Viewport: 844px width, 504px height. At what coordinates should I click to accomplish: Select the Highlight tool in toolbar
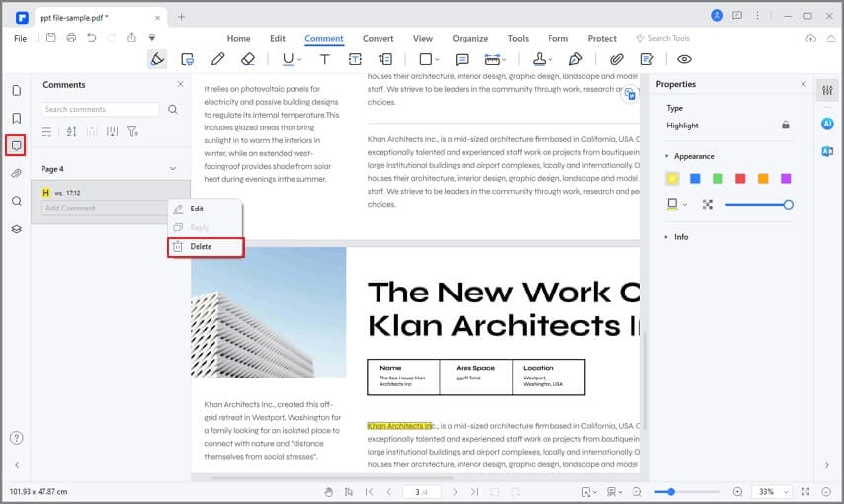click(x=157, y=59)
